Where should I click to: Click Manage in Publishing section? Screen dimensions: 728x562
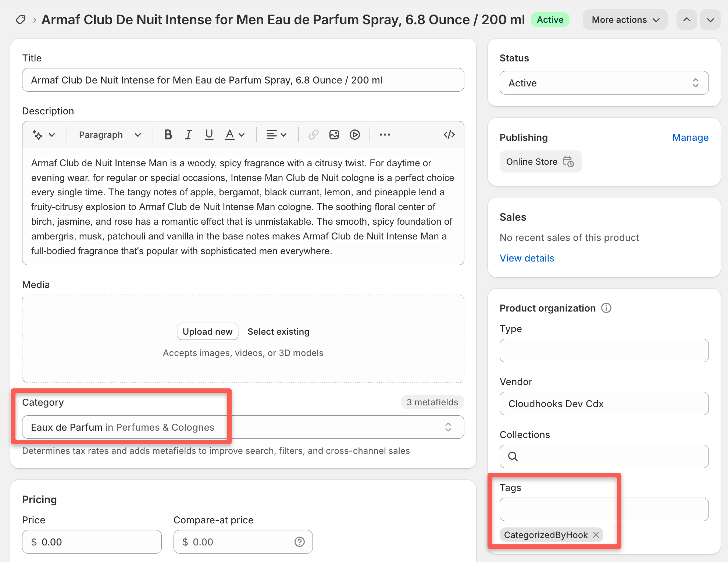click(690, 137)
